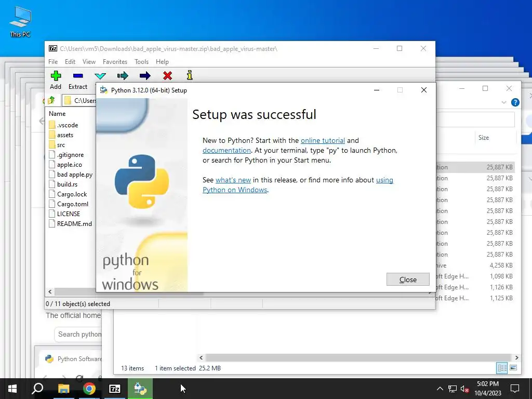Click the Size column header in Explorer
Viewport: 532px width, 399px height.
pos(484,137)
